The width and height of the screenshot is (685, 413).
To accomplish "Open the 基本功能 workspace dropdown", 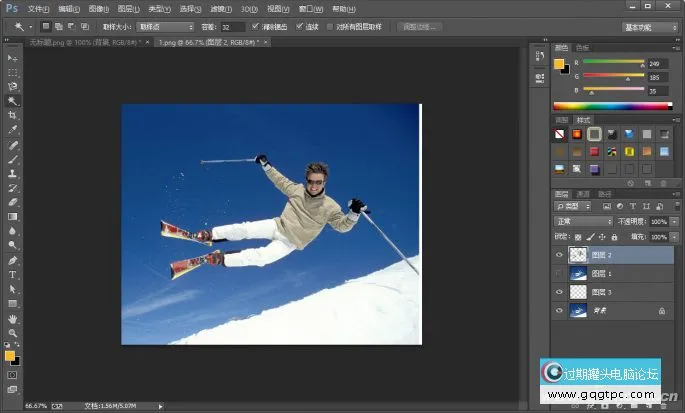I will point(648,27).
